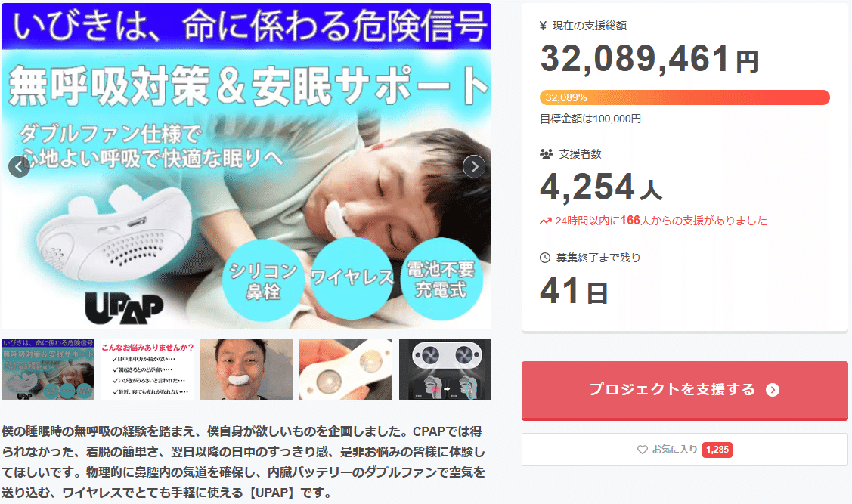852x504 pixels.
Task: Select the こんなお悩みありませんか thumbnail
Action: coord(147,369)
